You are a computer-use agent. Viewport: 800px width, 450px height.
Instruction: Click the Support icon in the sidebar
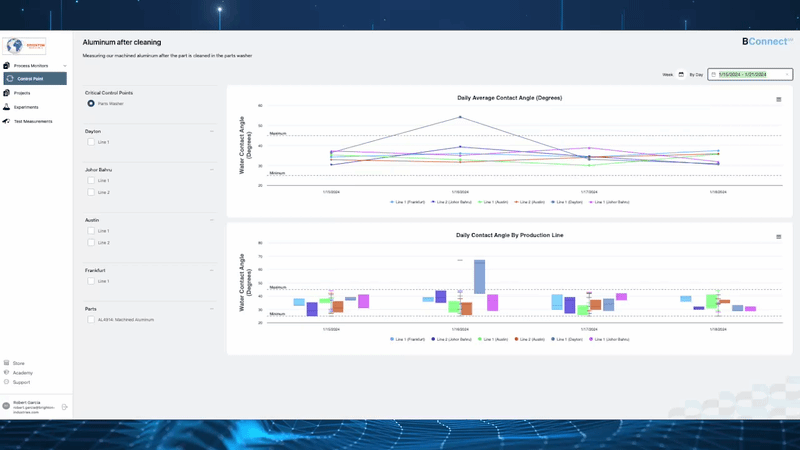coord(7,382)
